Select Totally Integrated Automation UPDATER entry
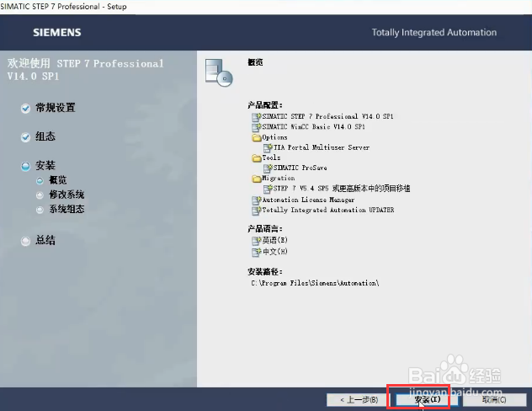 pos(328,210)
